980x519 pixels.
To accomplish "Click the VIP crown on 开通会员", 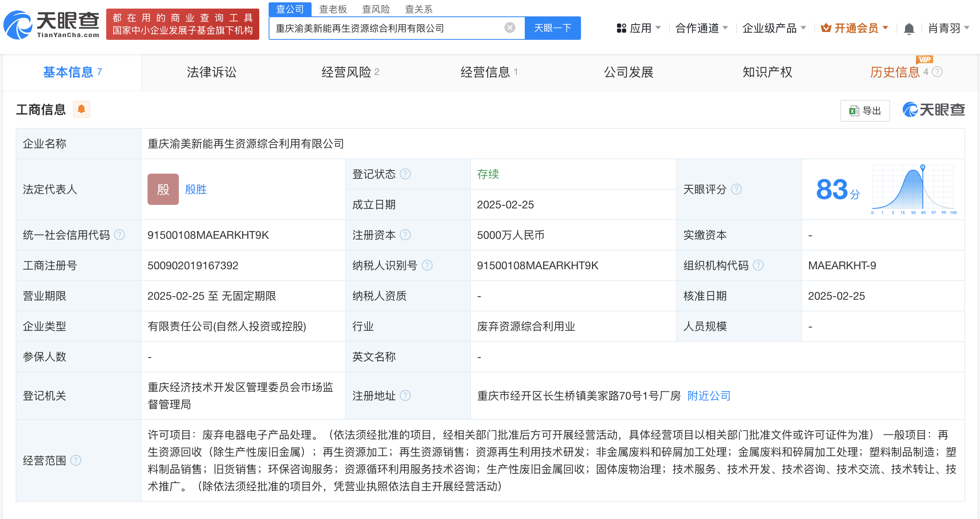I will (x=825, y=28).
